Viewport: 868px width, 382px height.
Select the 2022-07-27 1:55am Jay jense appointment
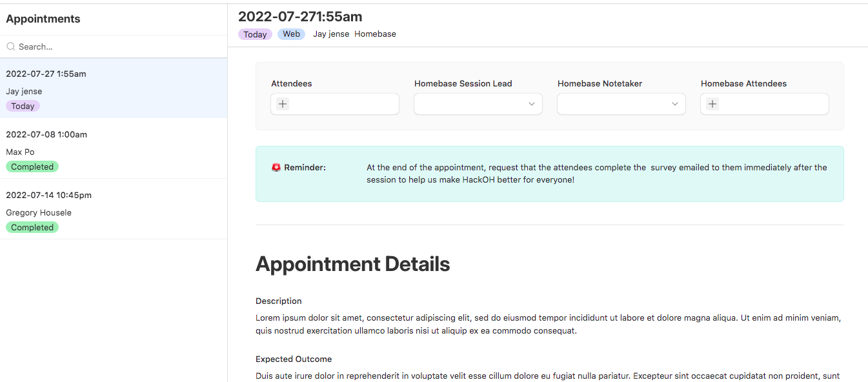coord(114,88)
